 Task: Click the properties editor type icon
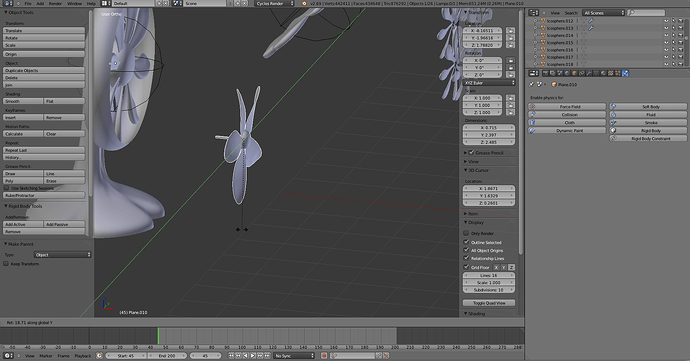pos(533,73)
